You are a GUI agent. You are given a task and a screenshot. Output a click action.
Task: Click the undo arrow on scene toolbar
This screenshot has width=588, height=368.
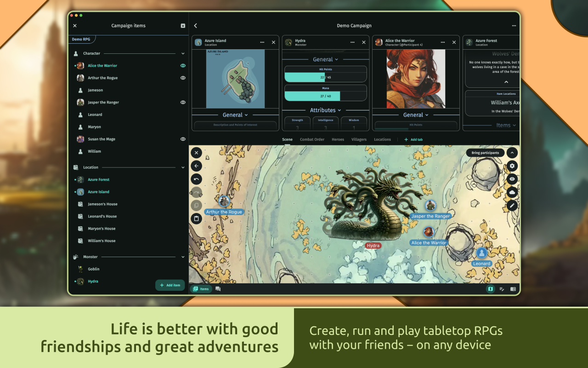pyautogui.click(x=196, y=179)
